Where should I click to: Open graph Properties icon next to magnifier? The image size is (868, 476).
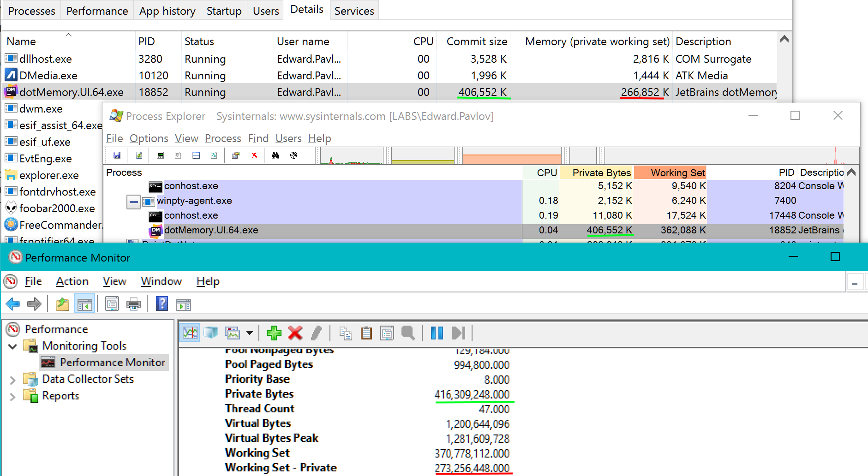(387, 333)
